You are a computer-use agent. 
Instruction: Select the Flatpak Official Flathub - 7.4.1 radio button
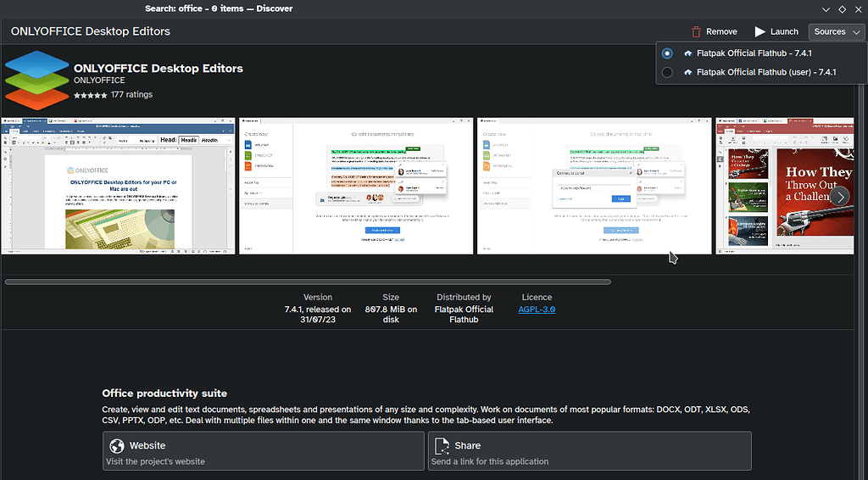point(667,53)
